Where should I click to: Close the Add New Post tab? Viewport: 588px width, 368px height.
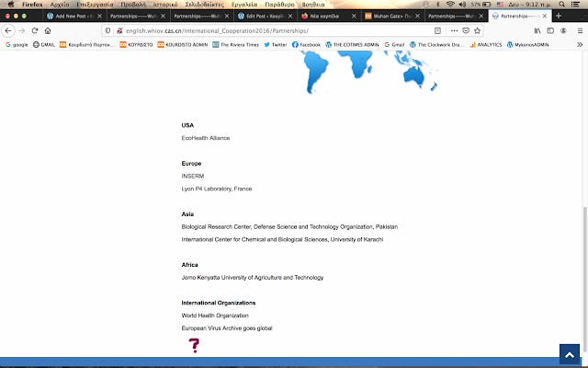pyautogui.click(x=99, y=17)
